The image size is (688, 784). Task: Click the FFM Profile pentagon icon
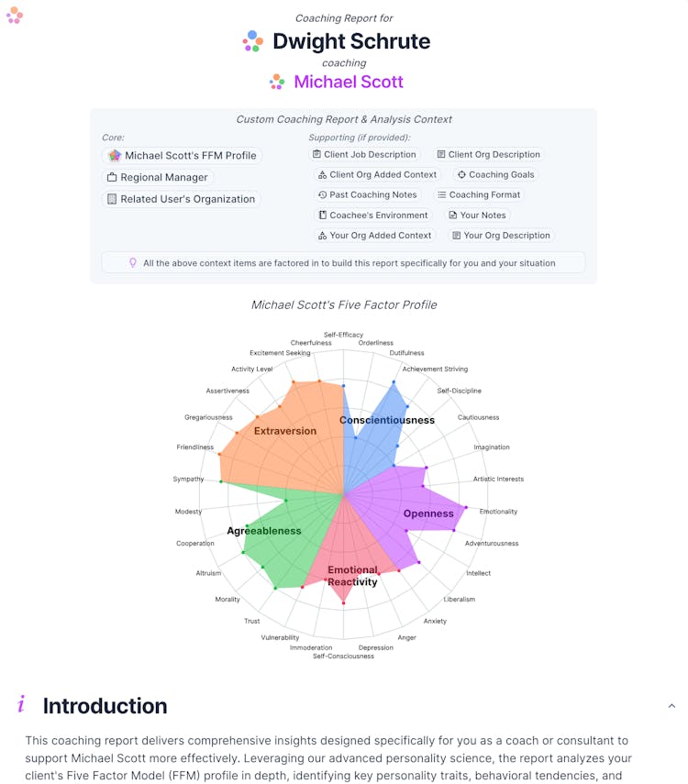click(x=114, y=156)
